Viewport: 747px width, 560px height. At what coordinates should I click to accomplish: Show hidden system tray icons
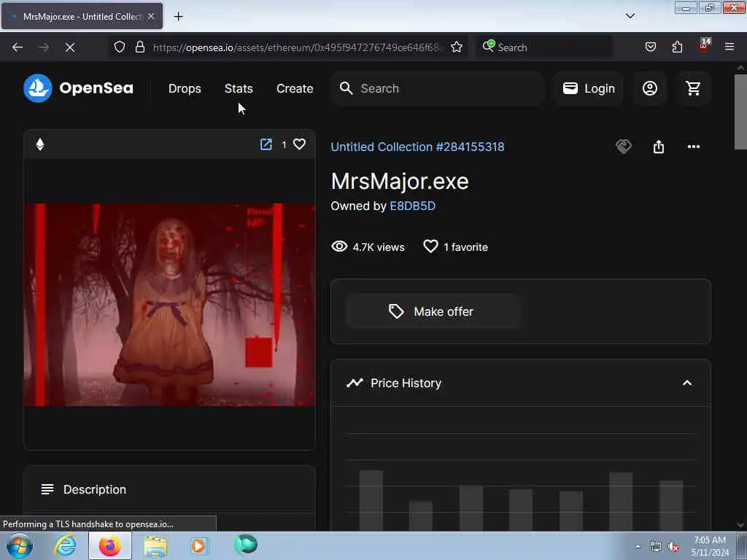tap(638, 547)
